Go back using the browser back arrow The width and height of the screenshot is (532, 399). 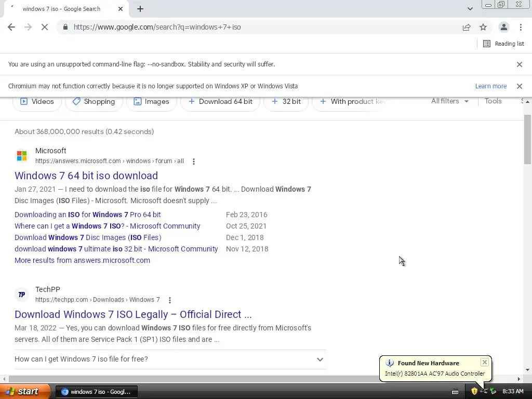click(11, 27)
